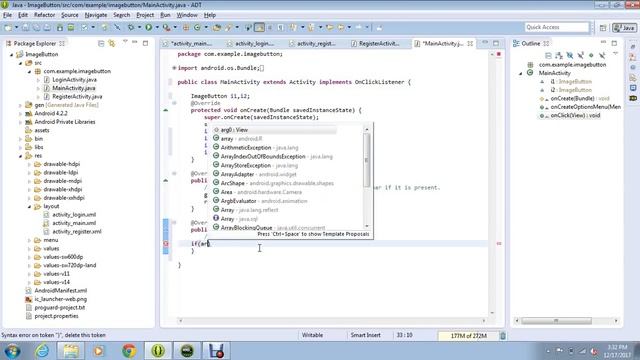
Task: Click the Print toolbar icon
Action: coord(47,27)
